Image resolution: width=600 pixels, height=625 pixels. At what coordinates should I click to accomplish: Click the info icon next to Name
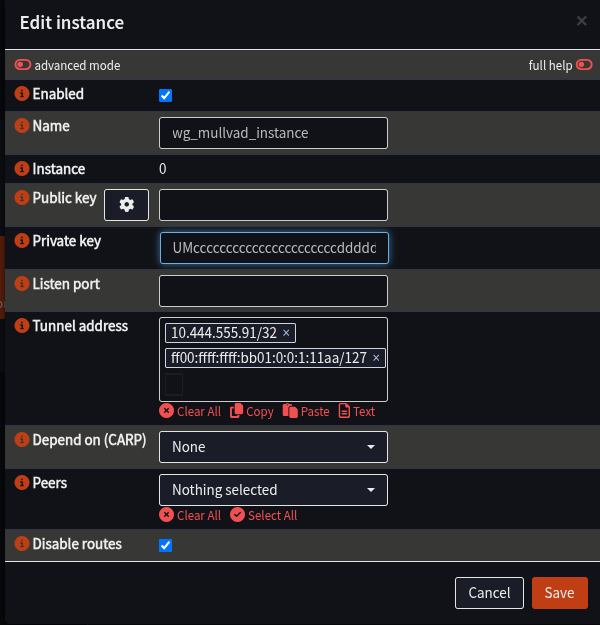point(22,126)
